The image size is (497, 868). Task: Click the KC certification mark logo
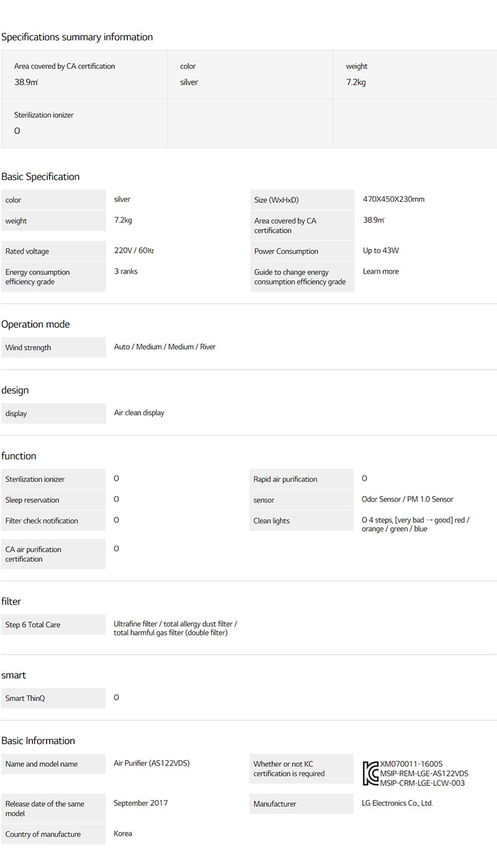370,773
